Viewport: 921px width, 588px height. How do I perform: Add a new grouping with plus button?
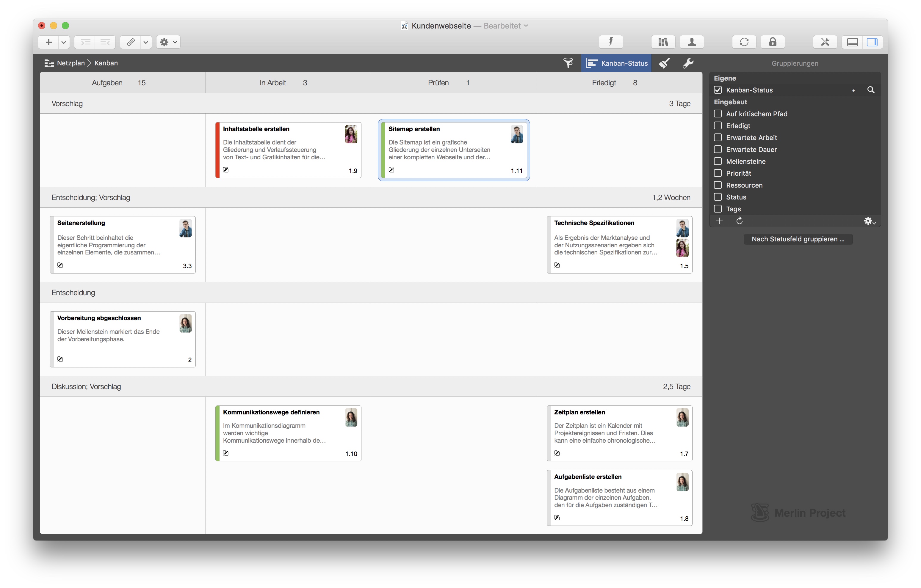click(719, 221)
